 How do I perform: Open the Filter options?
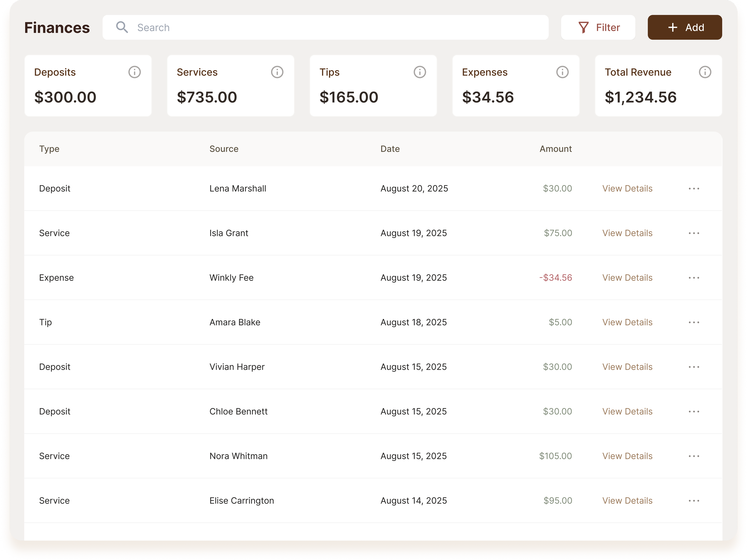[x=598, y=27]
